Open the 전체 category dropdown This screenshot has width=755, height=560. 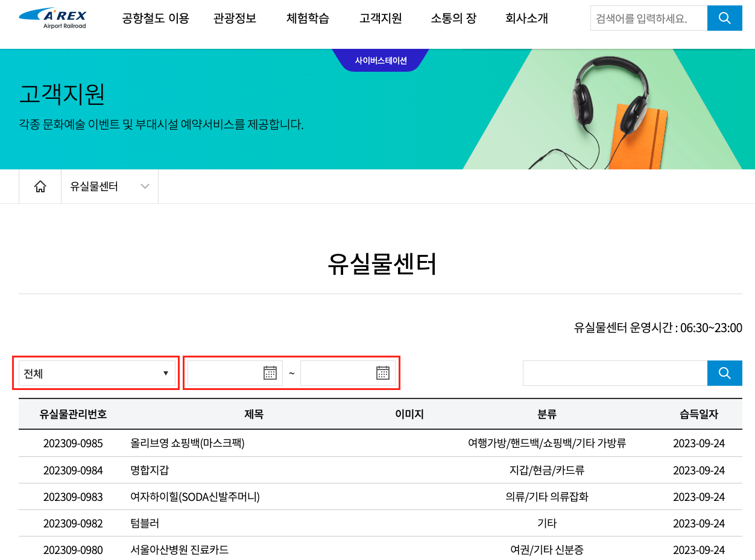97,373
